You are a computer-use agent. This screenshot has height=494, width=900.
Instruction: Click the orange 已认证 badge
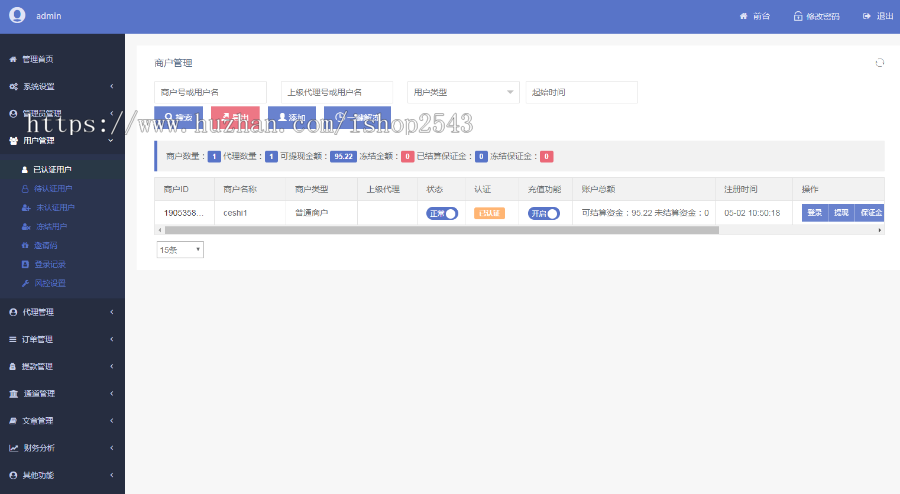pyautogui.click(x=489, y=213)
